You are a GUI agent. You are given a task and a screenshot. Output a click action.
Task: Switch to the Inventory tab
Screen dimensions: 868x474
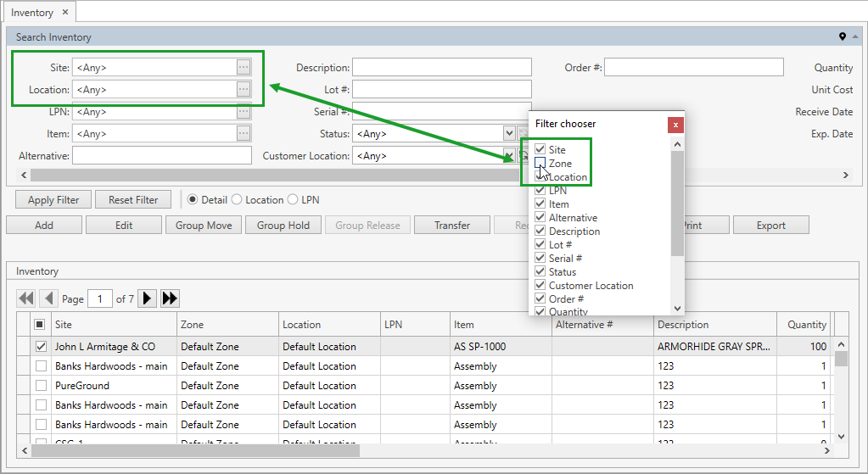pos(32,13)
